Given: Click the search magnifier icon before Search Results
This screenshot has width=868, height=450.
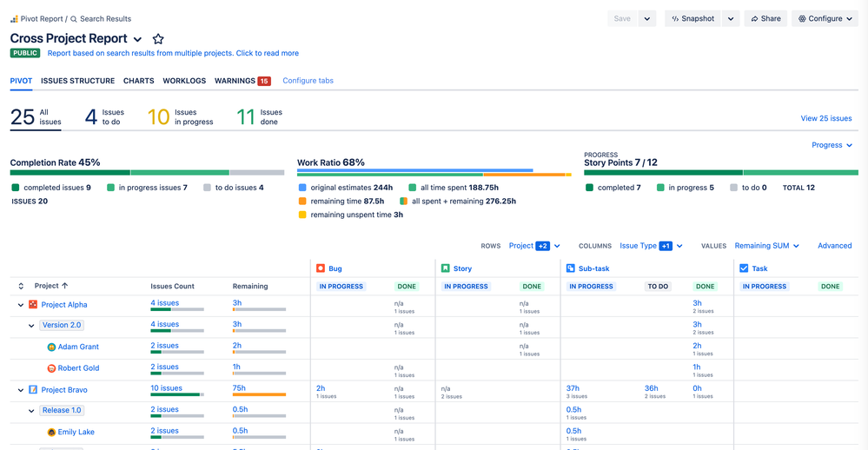Looking at the screenshot, I should pyautogui.click(x=74, y=19).
